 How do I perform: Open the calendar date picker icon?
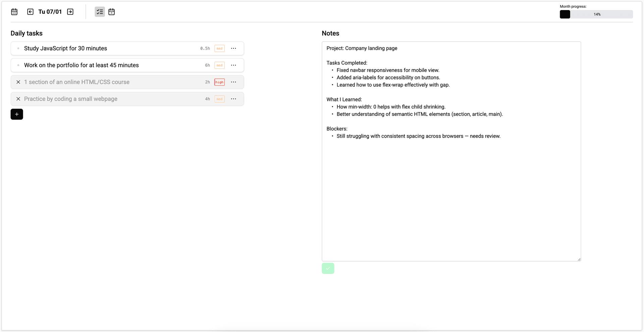pyautogui.click(x=14, y=11)
